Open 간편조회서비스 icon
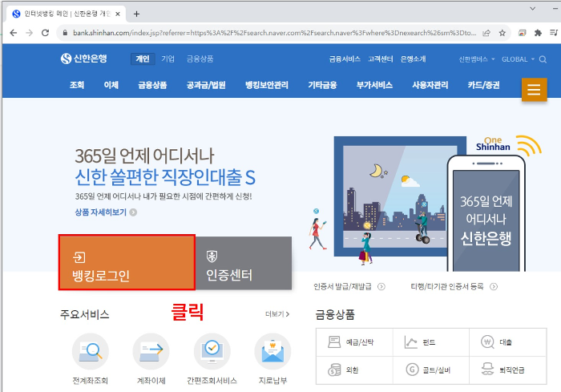 click(212, 351)
